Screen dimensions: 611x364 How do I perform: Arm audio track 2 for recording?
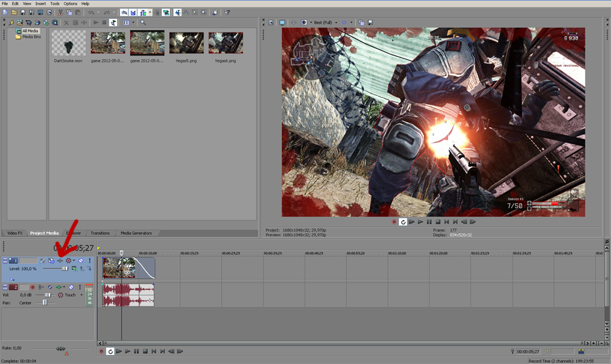coord(33,287)
